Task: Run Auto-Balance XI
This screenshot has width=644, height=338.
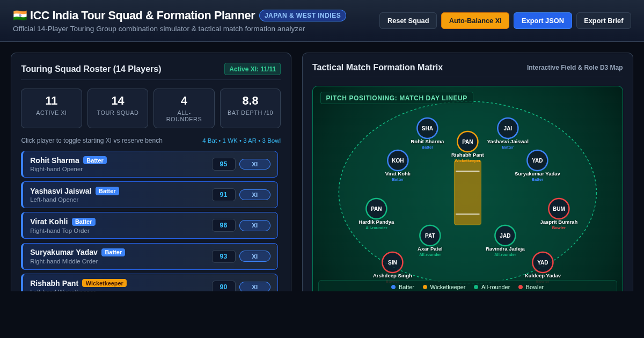Action: point(475,21)
